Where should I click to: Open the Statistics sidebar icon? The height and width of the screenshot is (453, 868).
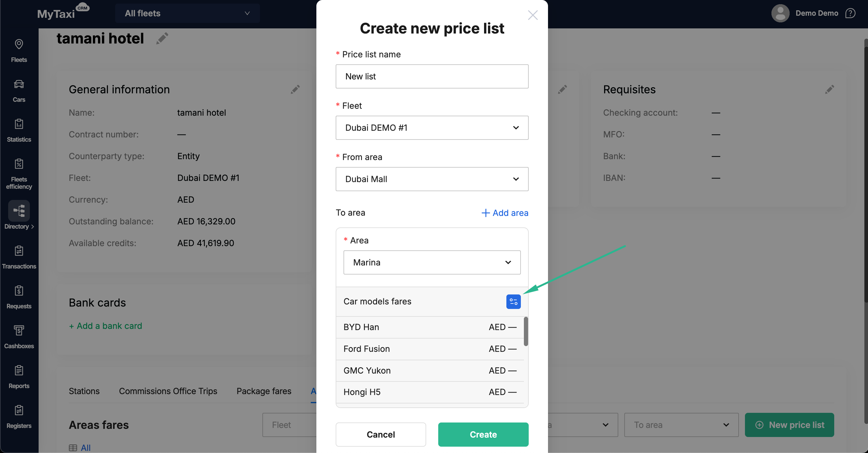(19, 130)
